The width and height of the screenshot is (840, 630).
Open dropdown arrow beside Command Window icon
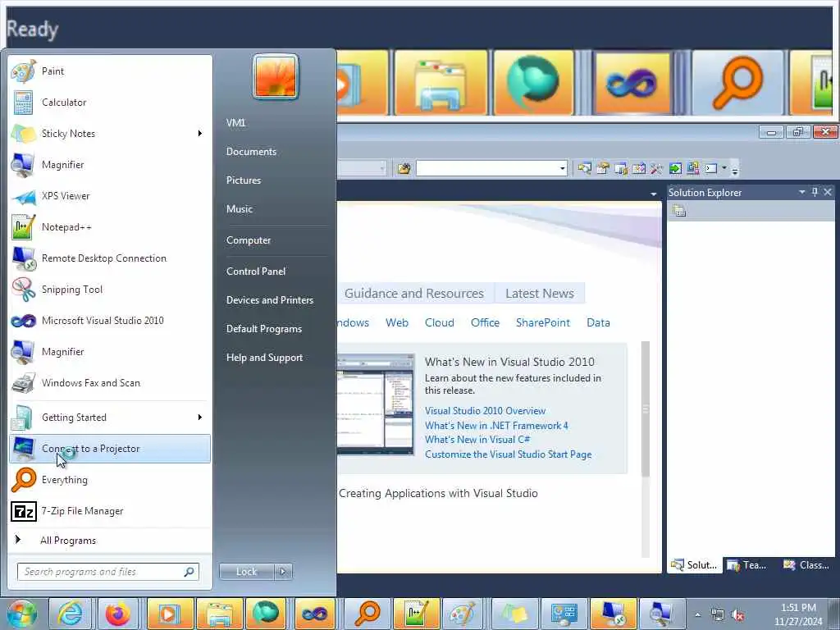pyautogui.click(x=724, y=168)
